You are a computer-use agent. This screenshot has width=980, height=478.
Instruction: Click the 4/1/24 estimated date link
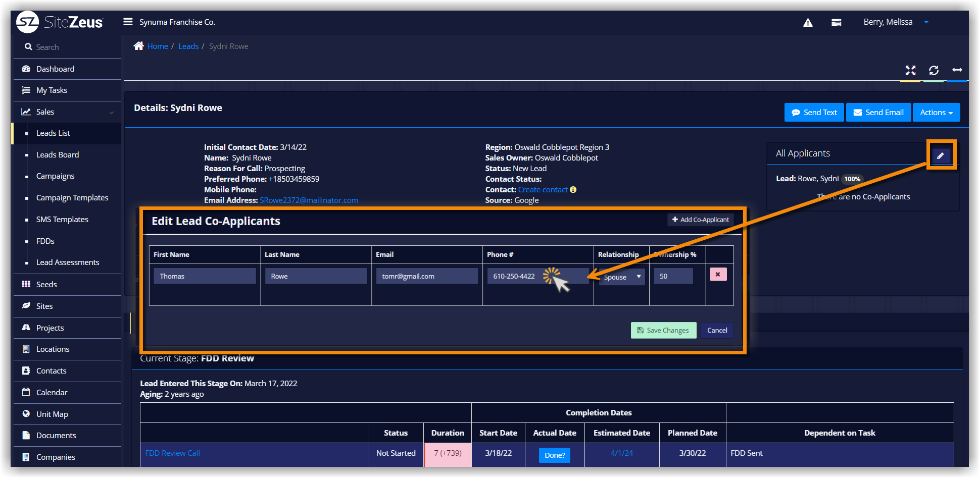(x=621, y=453)
